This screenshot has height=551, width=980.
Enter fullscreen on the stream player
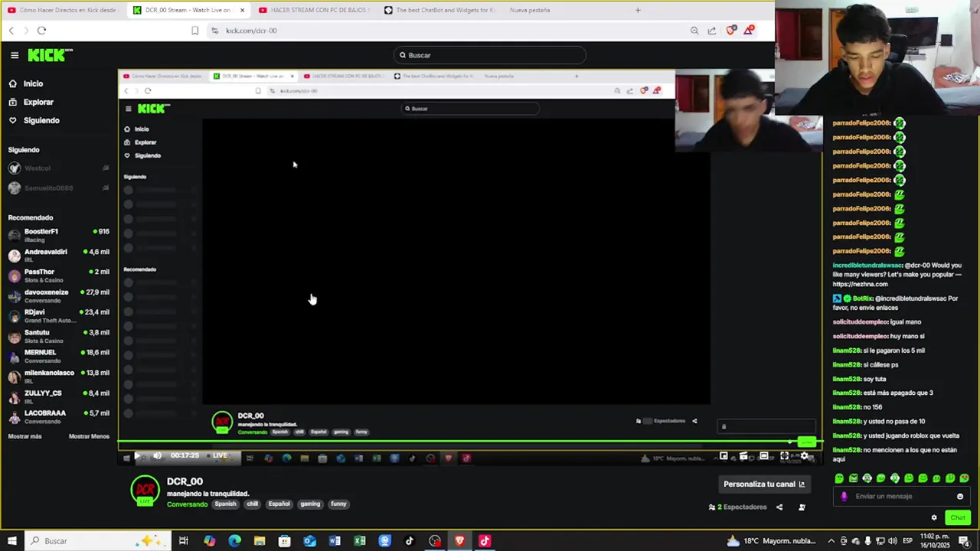click(x=784, y=456)
